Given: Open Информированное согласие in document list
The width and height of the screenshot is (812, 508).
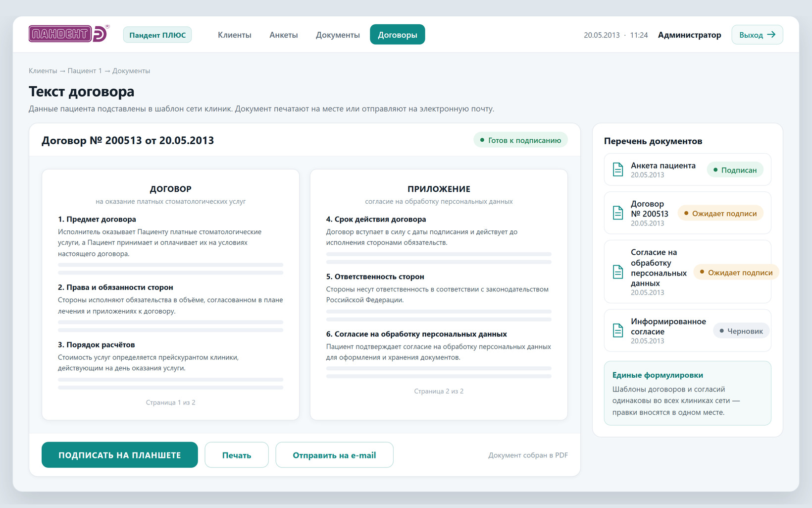Looking at the screenshot, I should point(688,331).
